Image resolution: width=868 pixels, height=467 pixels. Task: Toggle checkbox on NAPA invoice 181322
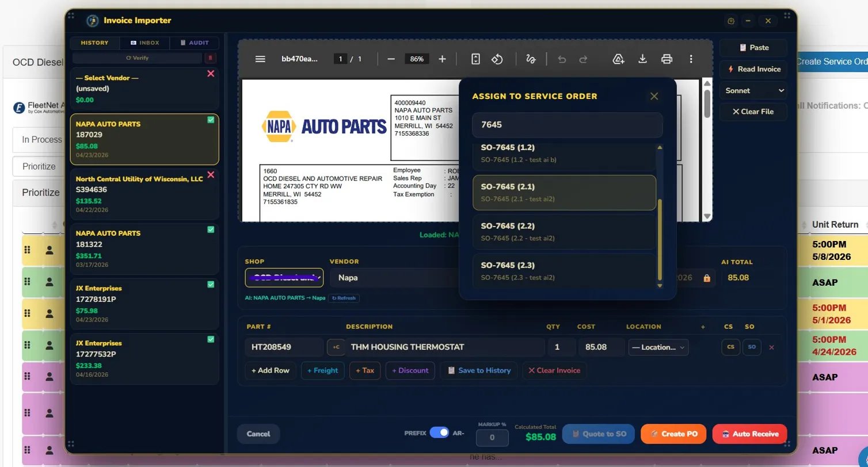click(211, 229)
